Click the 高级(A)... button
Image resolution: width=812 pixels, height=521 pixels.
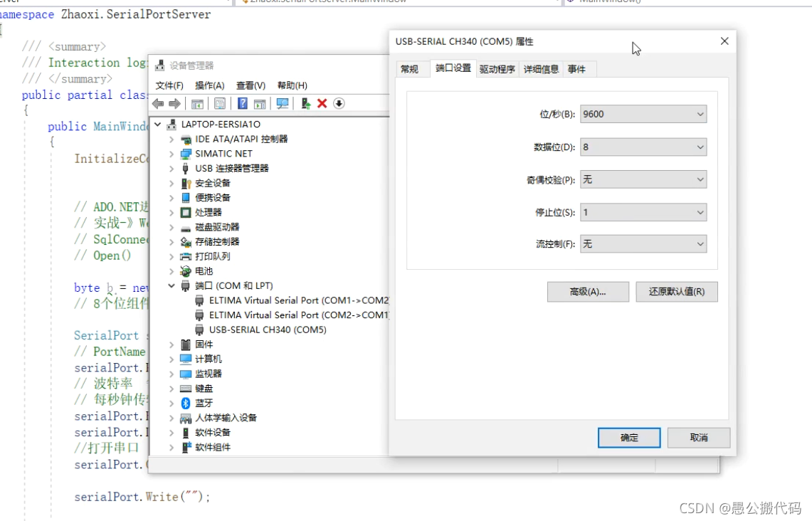click(x=588, y=292)
